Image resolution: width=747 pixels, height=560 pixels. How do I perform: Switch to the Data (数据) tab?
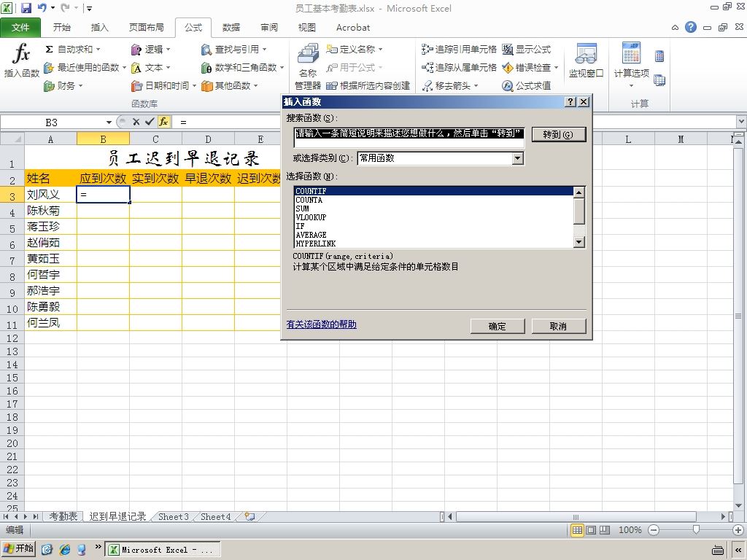pyautogui.click(x=231, y=27)
